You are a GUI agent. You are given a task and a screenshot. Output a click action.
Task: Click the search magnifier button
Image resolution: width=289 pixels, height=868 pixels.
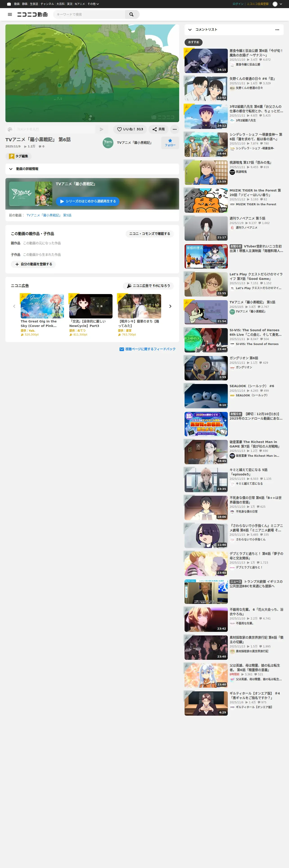pyautogui.click(x=131, y=14)
